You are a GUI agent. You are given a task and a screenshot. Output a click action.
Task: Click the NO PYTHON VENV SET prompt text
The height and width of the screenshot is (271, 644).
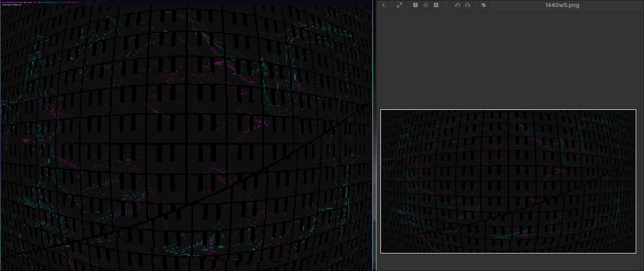(x=71, y=2)
